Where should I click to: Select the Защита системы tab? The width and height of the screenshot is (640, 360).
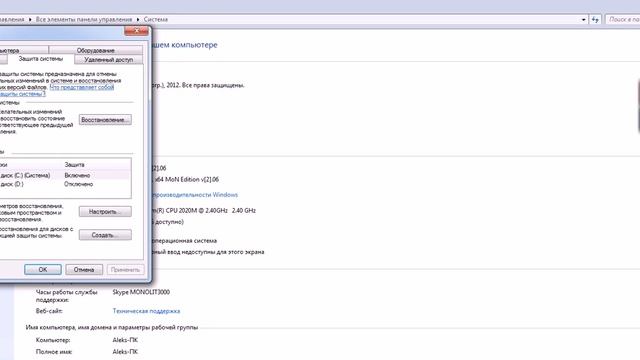[x=40, y=59]
